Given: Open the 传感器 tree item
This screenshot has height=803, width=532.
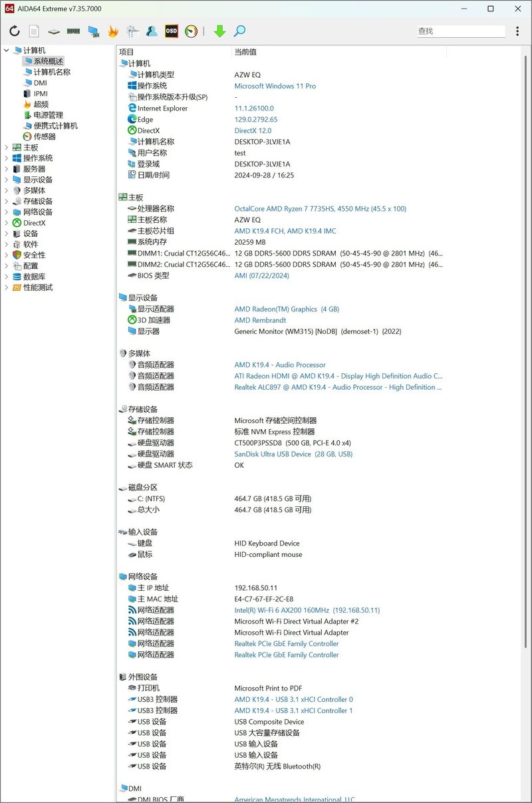Looking at the screenshot, I should pos(45,136).
